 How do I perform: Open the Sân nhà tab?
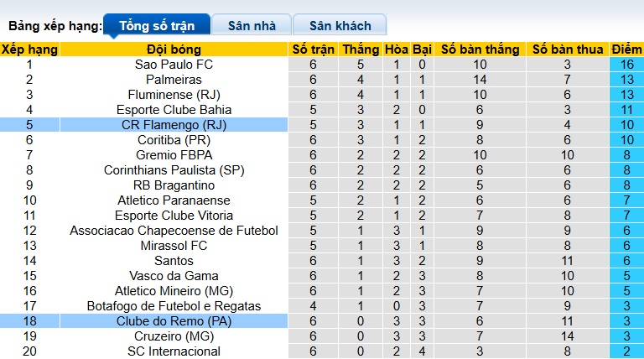252,25
